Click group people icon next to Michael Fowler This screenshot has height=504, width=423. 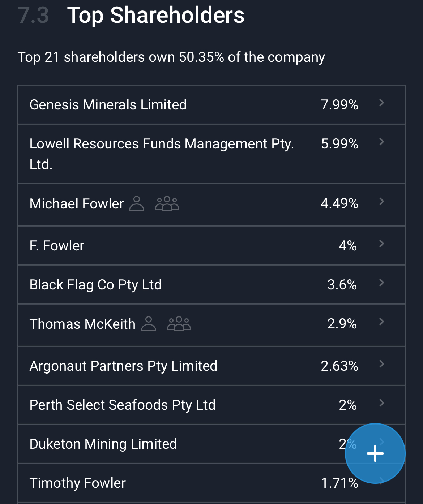tap(167, 203)
